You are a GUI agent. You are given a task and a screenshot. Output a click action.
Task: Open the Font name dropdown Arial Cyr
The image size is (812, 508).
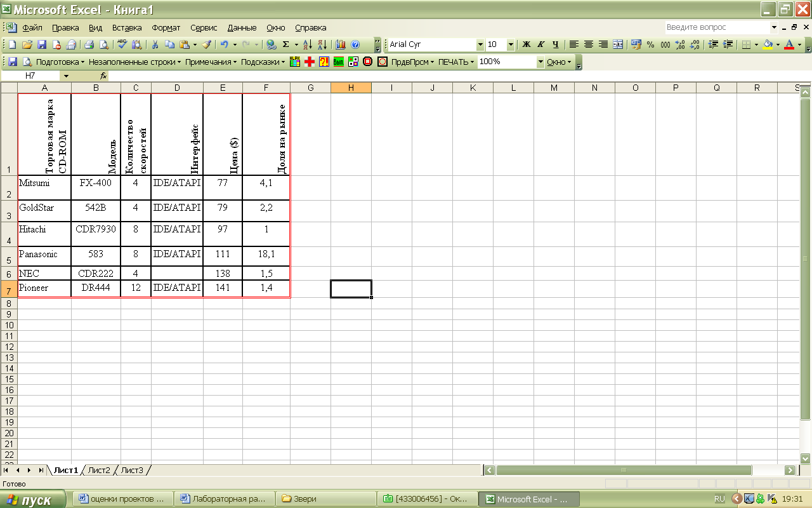tap(480, 44)
